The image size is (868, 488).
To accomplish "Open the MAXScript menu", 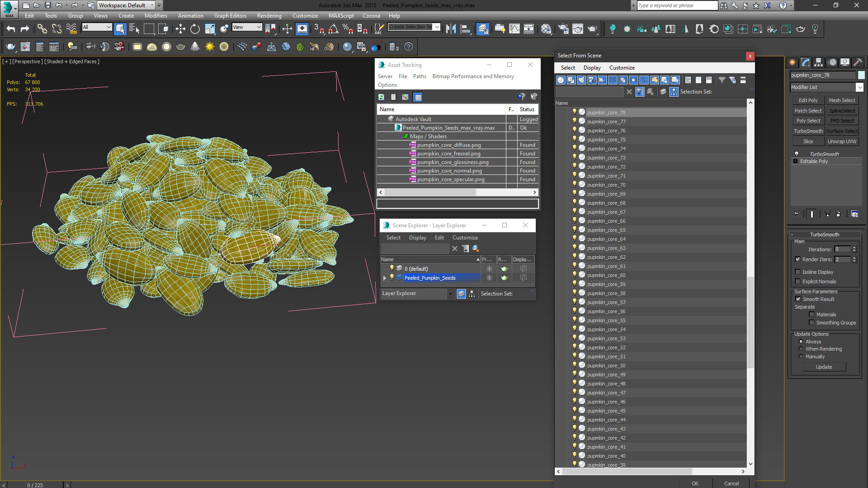I will pyautogui.click(x=341, y=16).
